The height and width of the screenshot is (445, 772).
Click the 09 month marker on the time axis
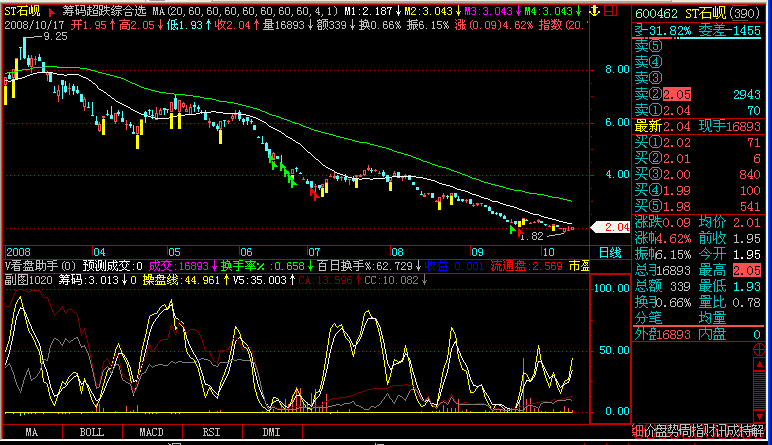point(477,252)
